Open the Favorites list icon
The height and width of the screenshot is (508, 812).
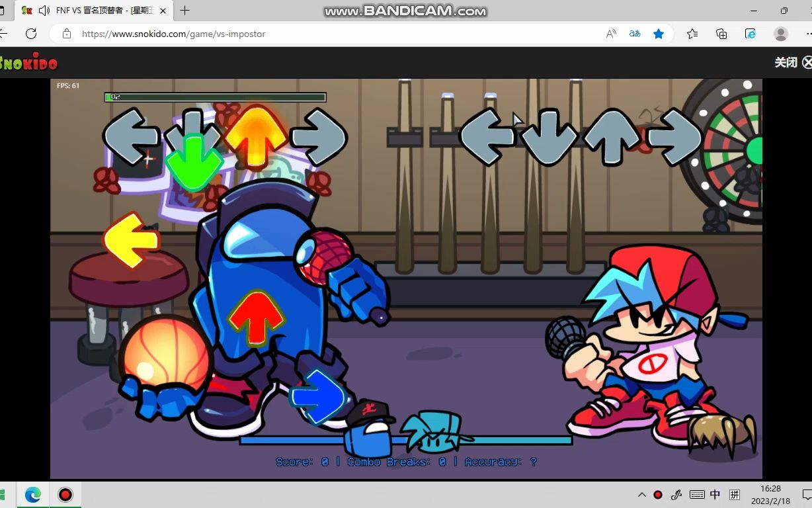692,34
